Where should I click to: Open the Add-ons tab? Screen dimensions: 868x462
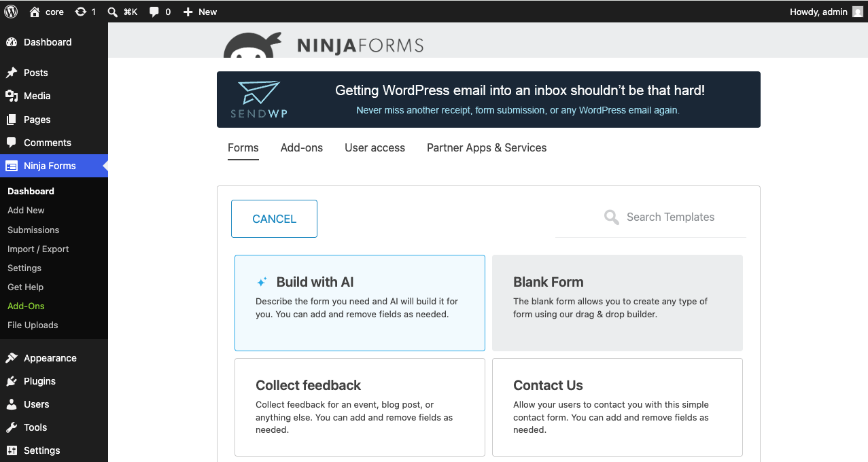point(302,147)
